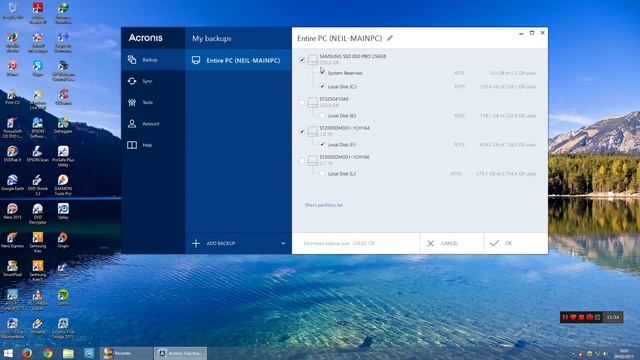Click the CANCEL button
Screen dimensions: 640x360
click(451, 243)
